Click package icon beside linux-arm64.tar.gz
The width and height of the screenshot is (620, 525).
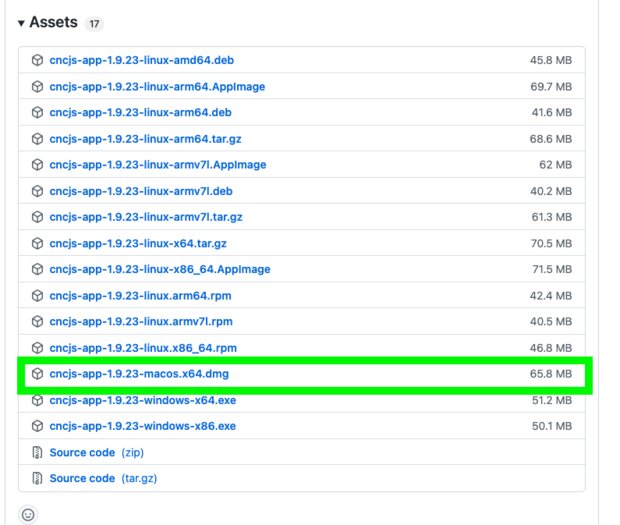point(37,139)
